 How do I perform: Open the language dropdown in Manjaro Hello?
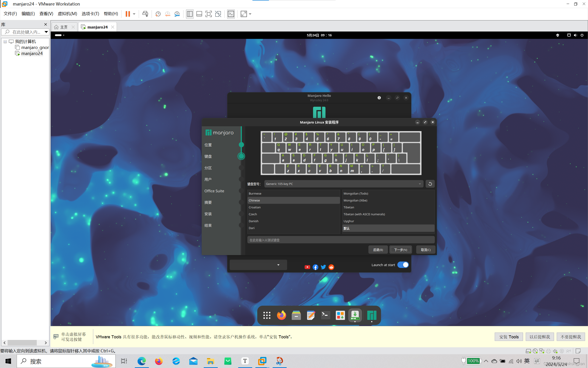point(258,265)
